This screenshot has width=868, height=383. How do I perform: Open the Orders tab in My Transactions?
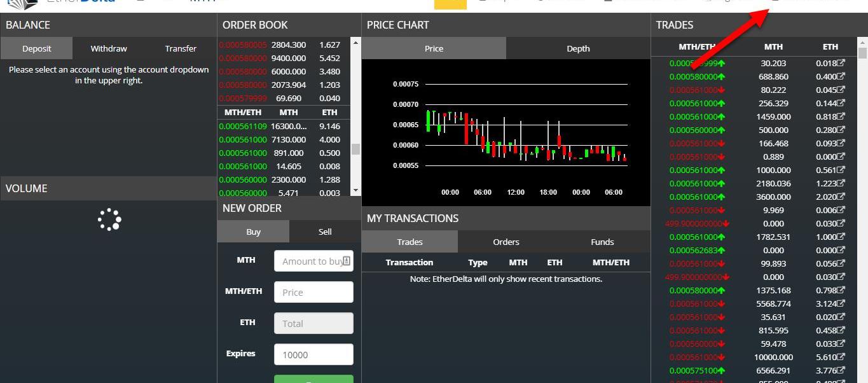tap(506, 242)
